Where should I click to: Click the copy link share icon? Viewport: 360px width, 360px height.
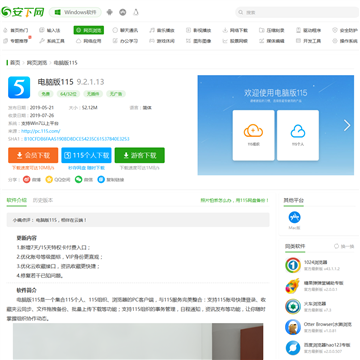pyautogui.click(x=101, y=180)
